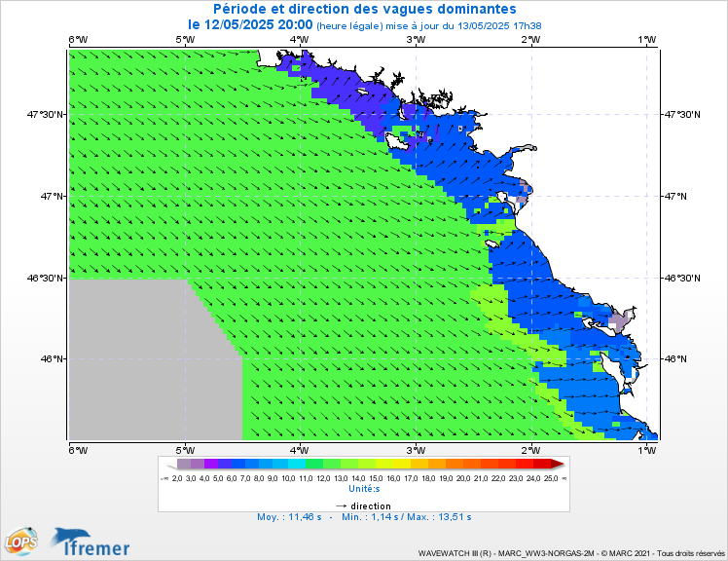Click the '2°W' label on the top axis
728x561 pixels.
click(530, 40)
